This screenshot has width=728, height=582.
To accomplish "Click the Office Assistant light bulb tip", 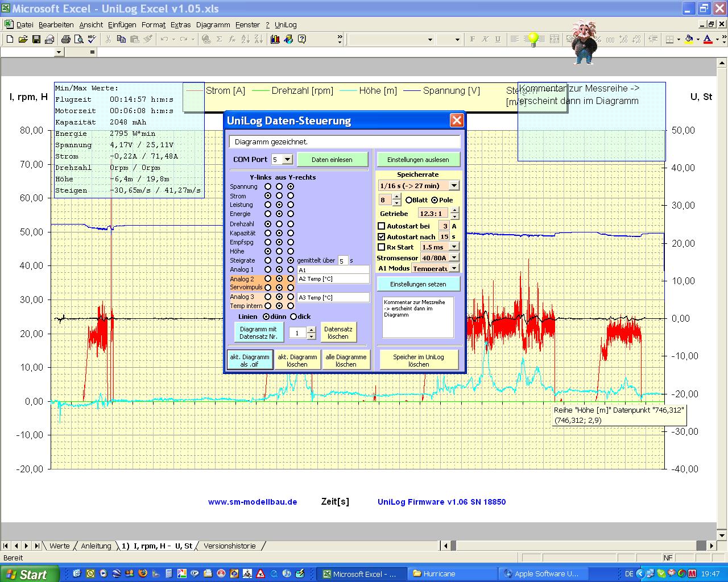I will coord(533,39).
